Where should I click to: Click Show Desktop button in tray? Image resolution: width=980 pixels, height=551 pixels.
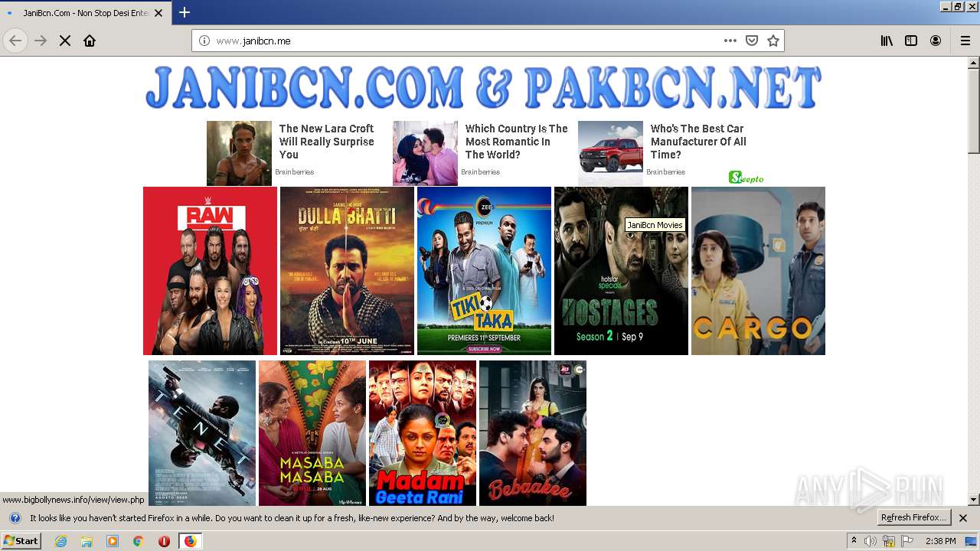pos(971,541)
